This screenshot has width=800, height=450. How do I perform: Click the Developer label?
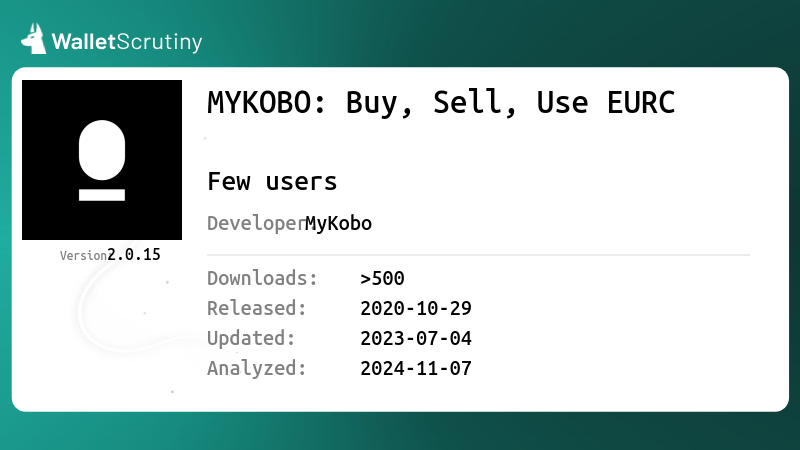tap(256, 224)
